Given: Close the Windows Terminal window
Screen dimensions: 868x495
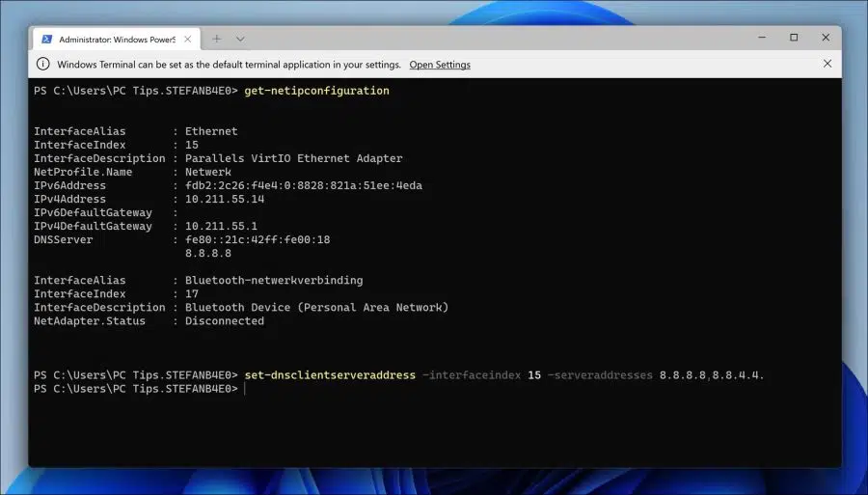Looking at the screenshot, I should click(x=826, y=38).
